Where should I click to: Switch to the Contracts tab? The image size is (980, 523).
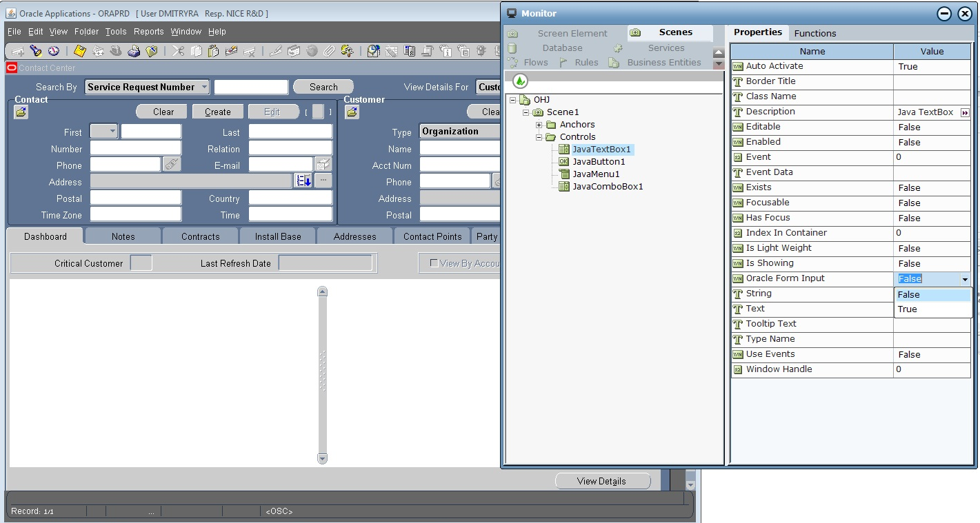click(x=201, y=236)
